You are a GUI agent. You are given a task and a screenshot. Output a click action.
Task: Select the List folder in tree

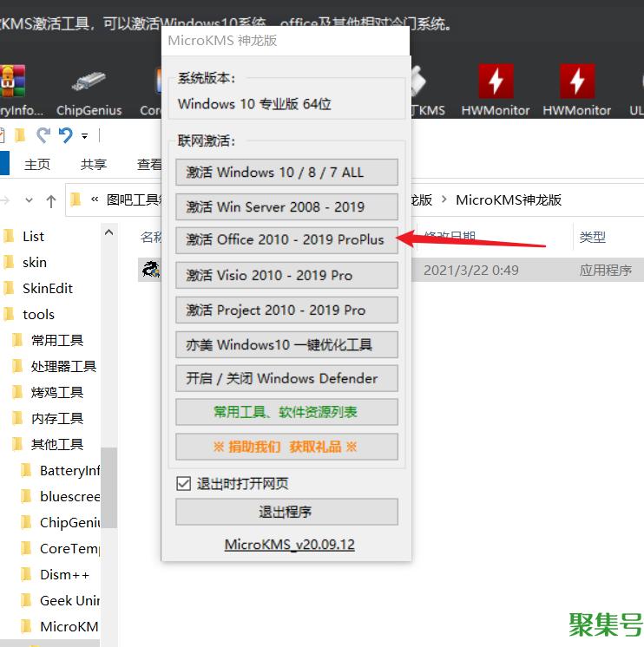click(x=34, y=237)
